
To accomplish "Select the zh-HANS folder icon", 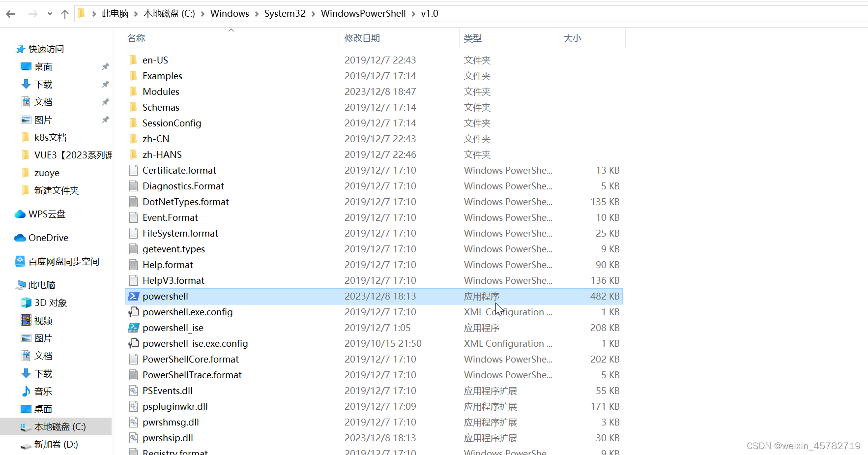I will point(133,154).
